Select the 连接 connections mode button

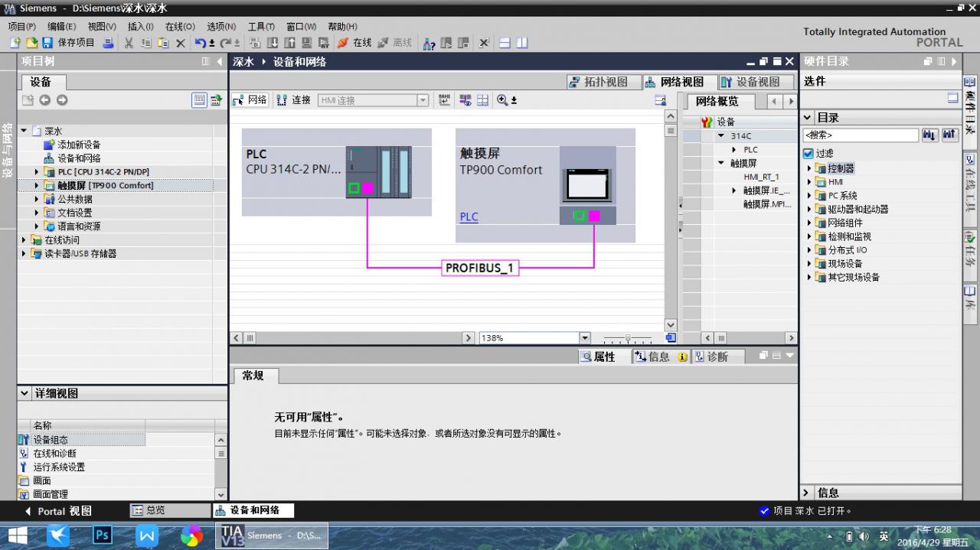point(293,100)
